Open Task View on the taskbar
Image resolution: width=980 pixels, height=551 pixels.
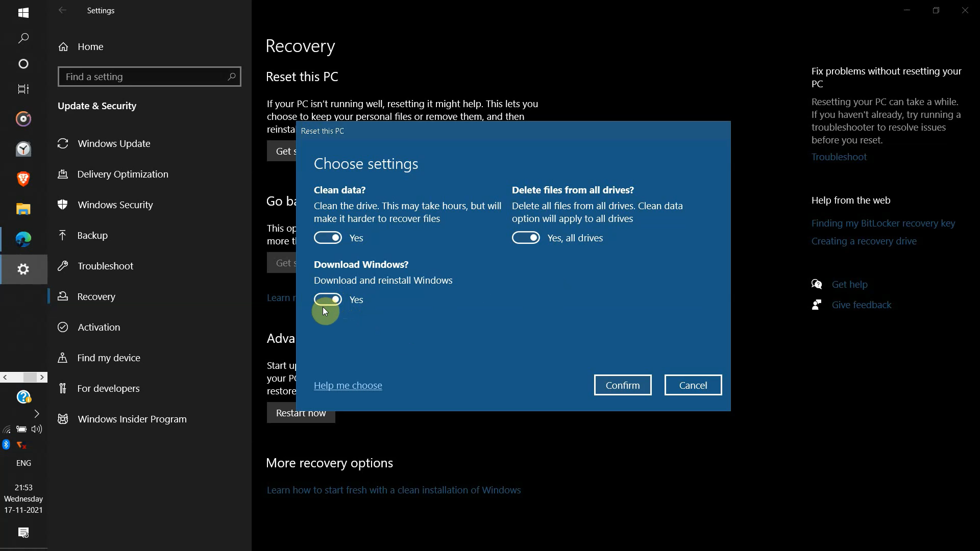23,89
